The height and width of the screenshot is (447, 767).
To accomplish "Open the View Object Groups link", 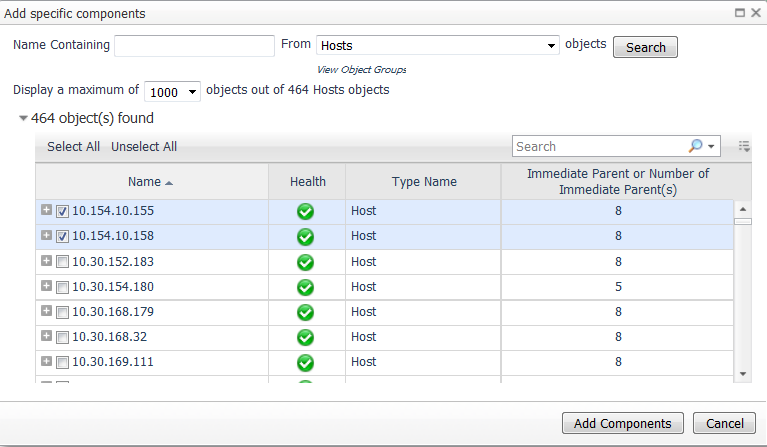I will 361,69.
